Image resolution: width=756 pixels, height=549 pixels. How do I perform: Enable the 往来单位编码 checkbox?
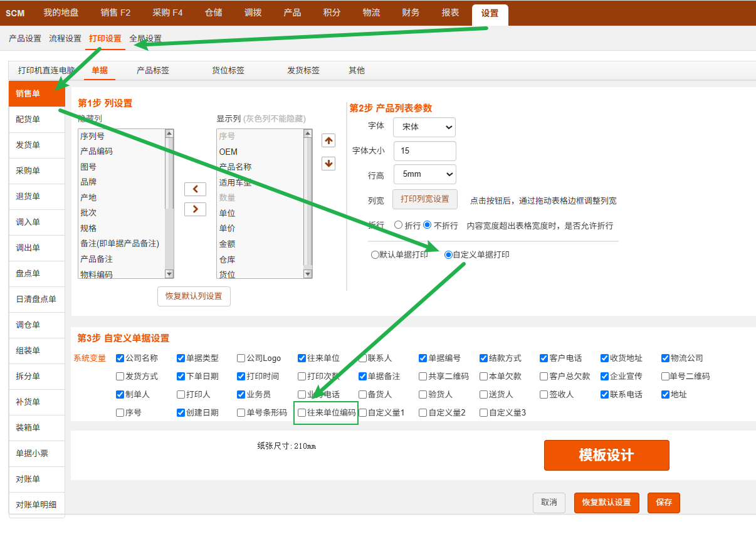pos(302,413)
